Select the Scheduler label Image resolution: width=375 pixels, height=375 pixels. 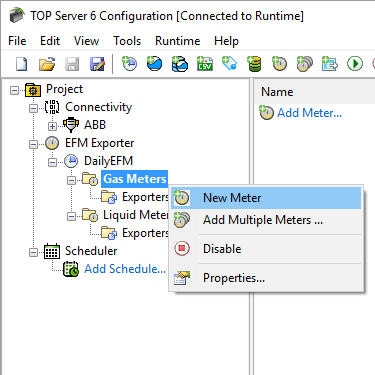click(x=91, y=251)
